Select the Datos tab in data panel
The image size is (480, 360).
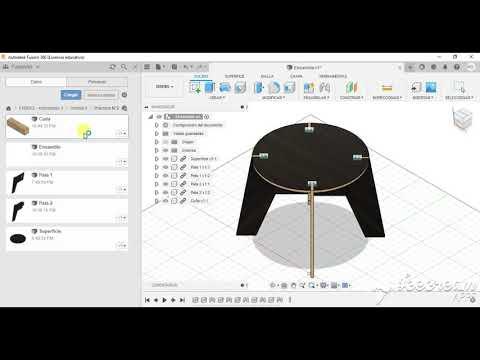coord(36,82)
